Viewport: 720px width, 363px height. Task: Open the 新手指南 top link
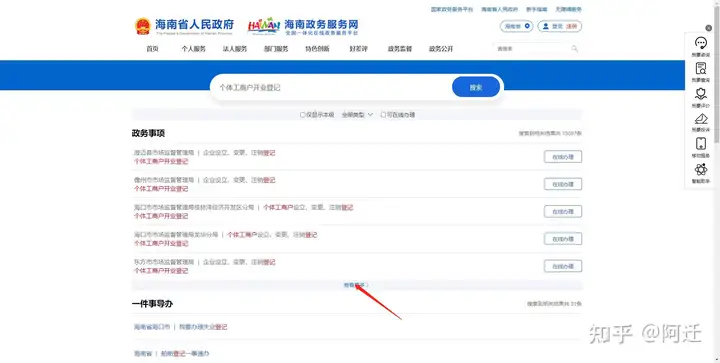(x=537, y=9)
